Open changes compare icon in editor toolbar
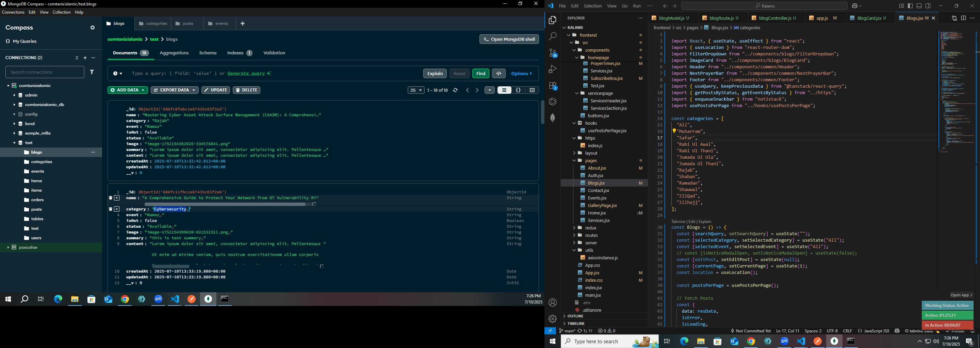 click(x=954, y=18)
